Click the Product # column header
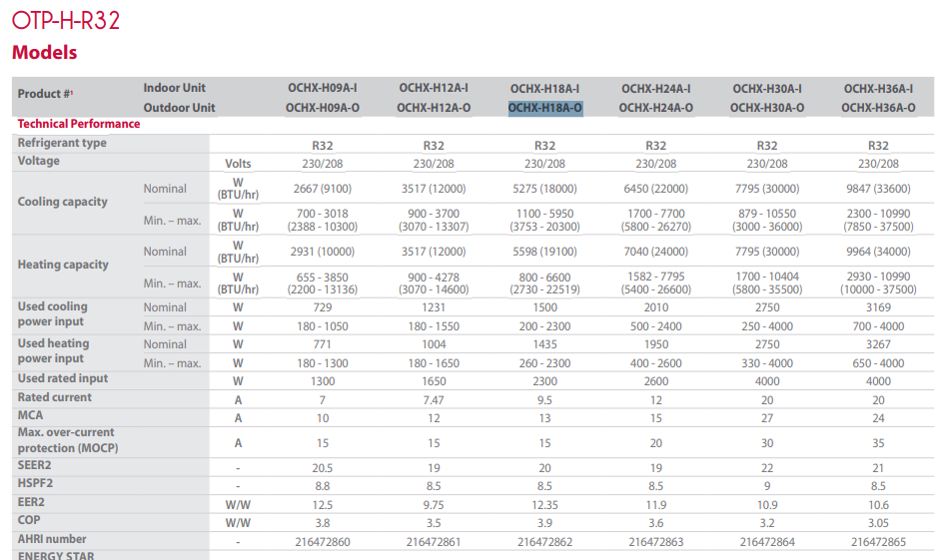Viewport: 945px width, 560px height. tap(45, 94)
